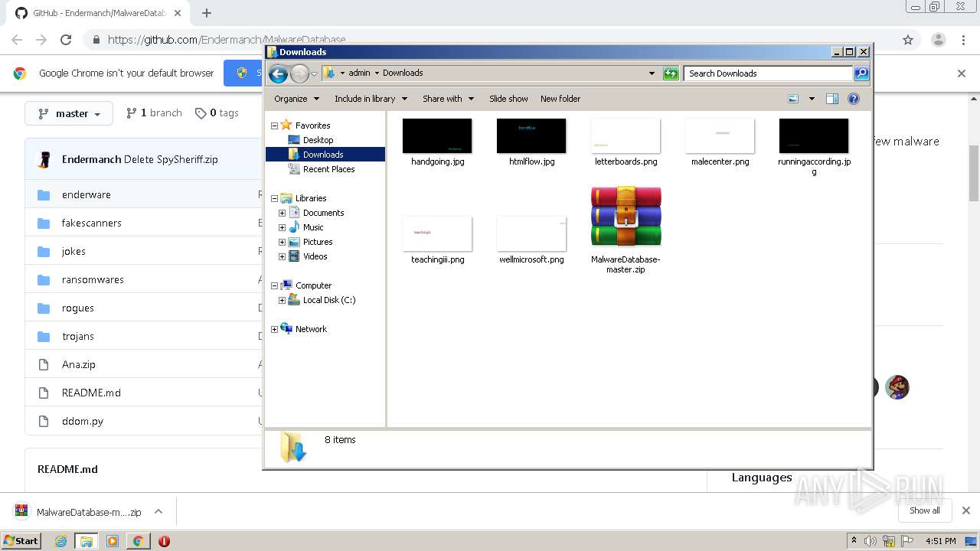Select Desktop in Favorites
980x551 pixels.
pyautogui.click(x=318, y=140)
